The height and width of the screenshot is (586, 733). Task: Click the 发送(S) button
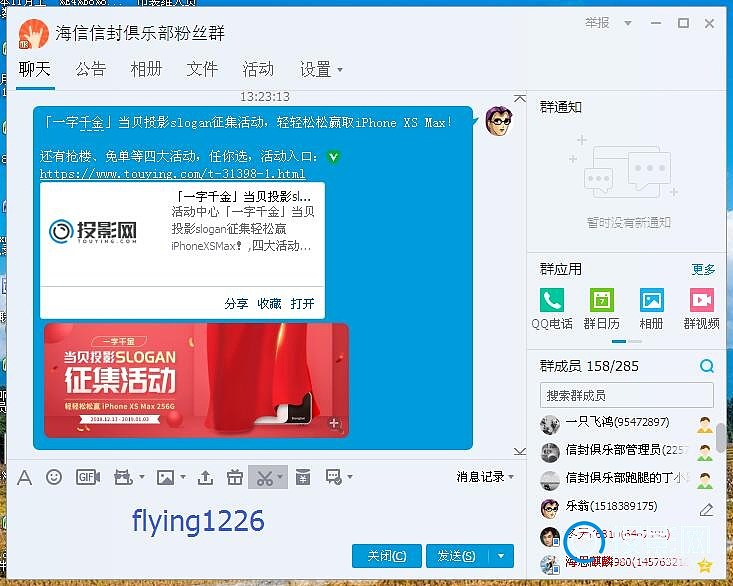457,556
